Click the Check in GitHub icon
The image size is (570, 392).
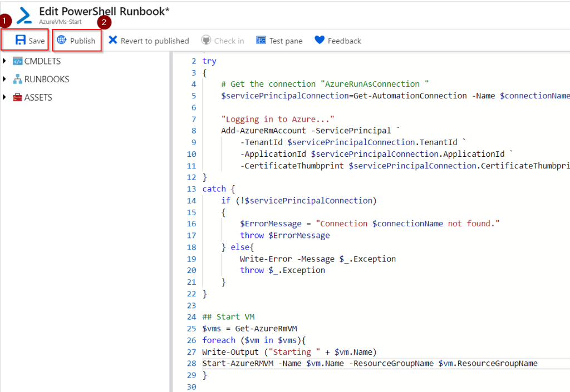(206, 40)
